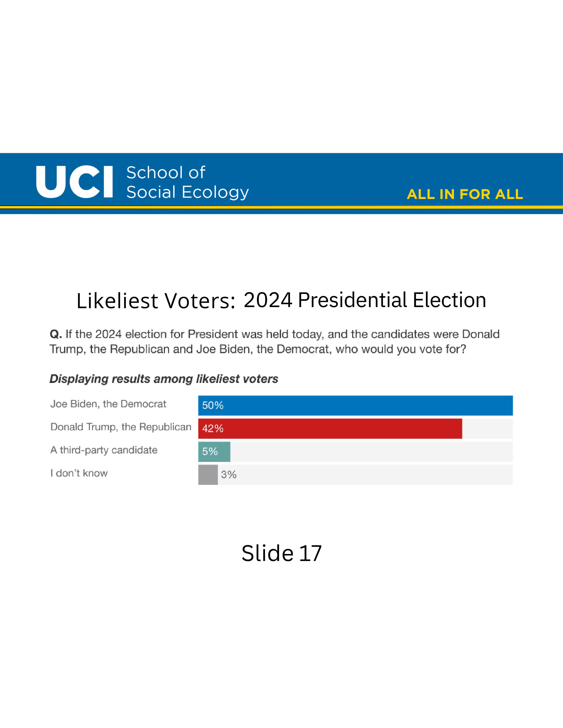
Task: Click the Joe Biden, the Democrat label
Action: point(108,404)
